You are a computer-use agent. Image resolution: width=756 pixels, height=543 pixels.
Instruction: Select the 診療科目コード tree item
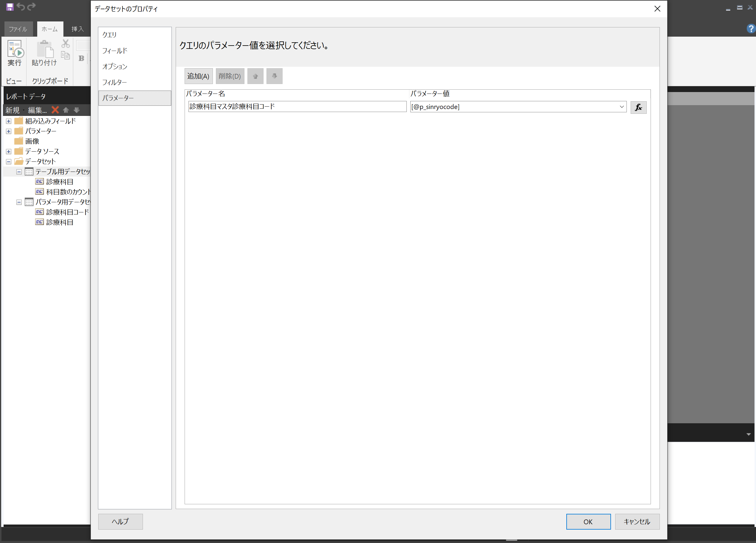click(x=66, y=212)
